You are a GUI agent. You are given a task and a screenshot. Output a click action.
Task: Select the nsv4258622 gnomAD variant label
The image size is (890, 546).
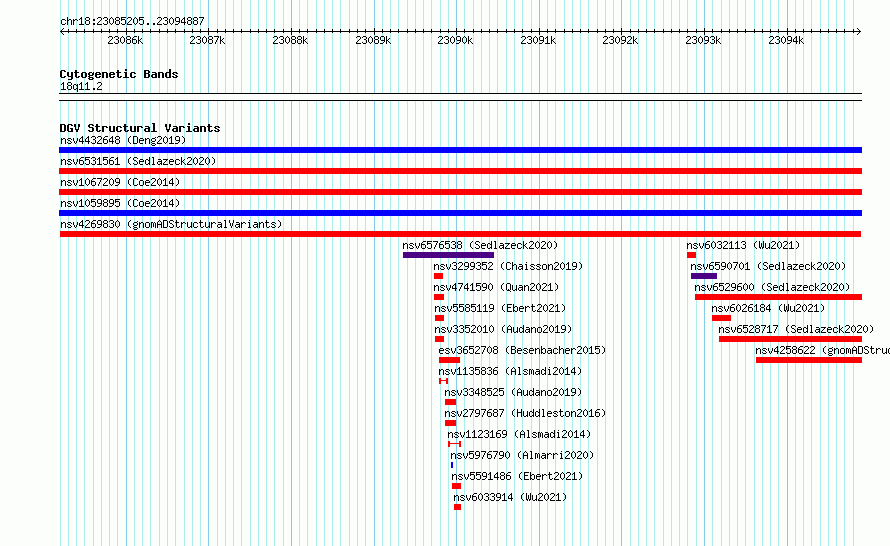822,350
